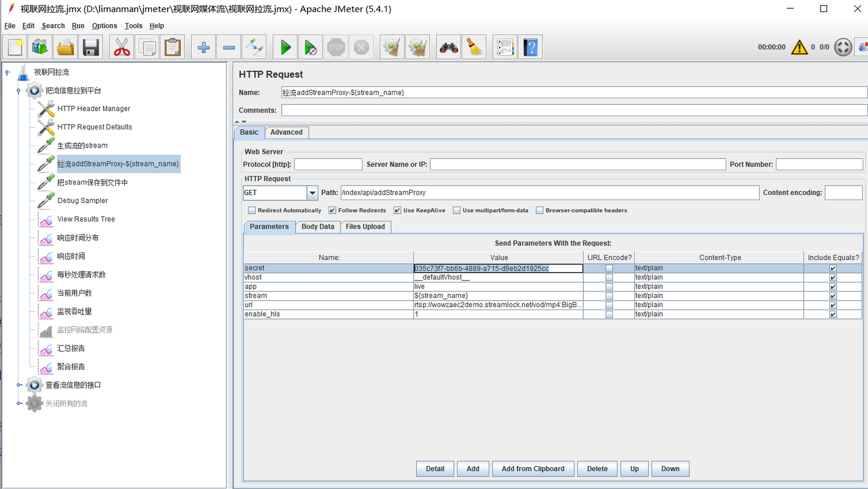Expand the 查看流信息的接口 thread group node
This screenshot has height=489, width=868.
click(19, 385)
